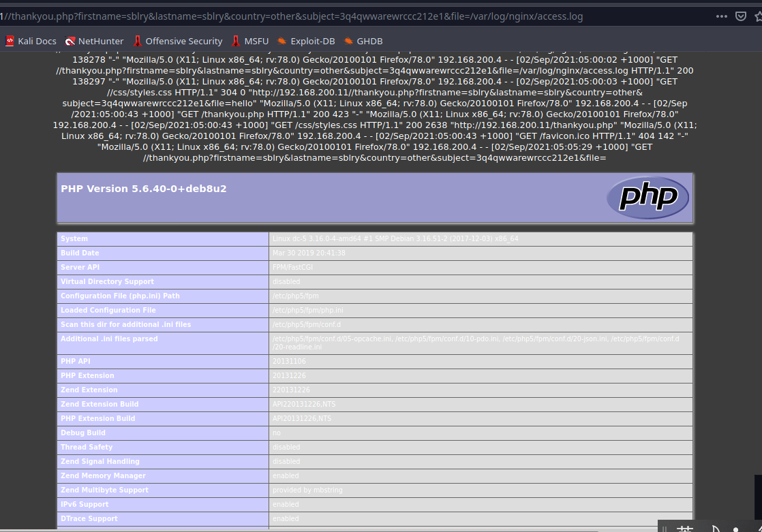Select the Zend Multibyte Support label
762x532 pixels.
pos(104,490)
